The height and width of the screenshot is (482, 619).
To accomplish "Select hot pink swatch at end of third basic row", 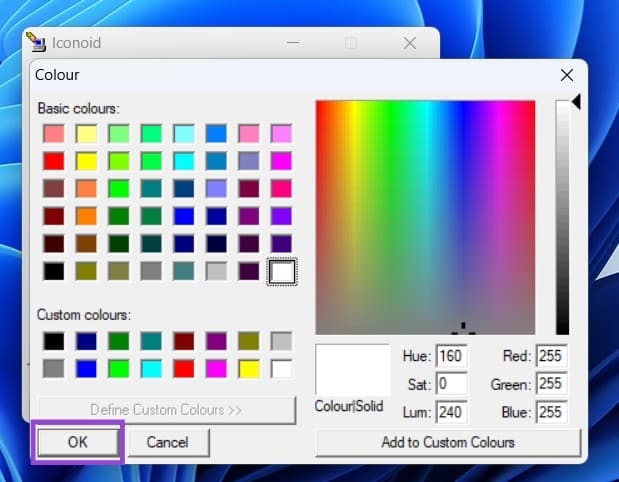I will point(281,189).
